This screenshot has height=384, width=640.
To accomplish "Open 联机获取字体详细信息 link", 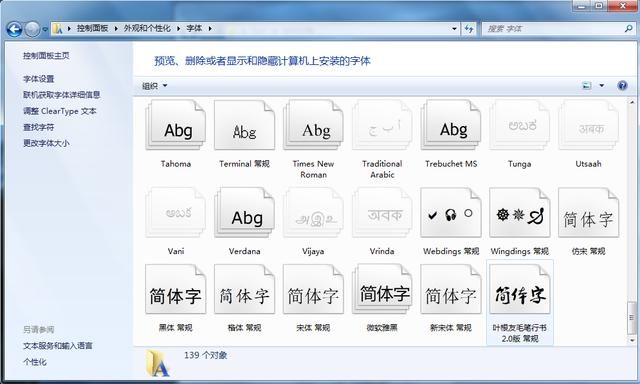I will pos(62,95).
